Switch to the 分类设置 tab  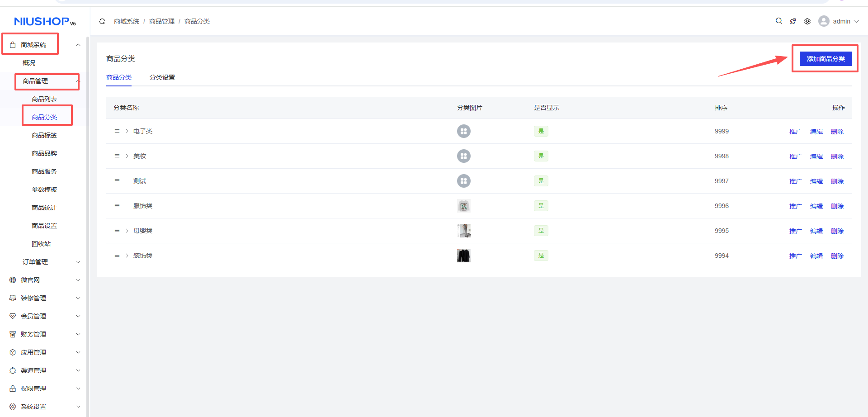click(162, 77)
